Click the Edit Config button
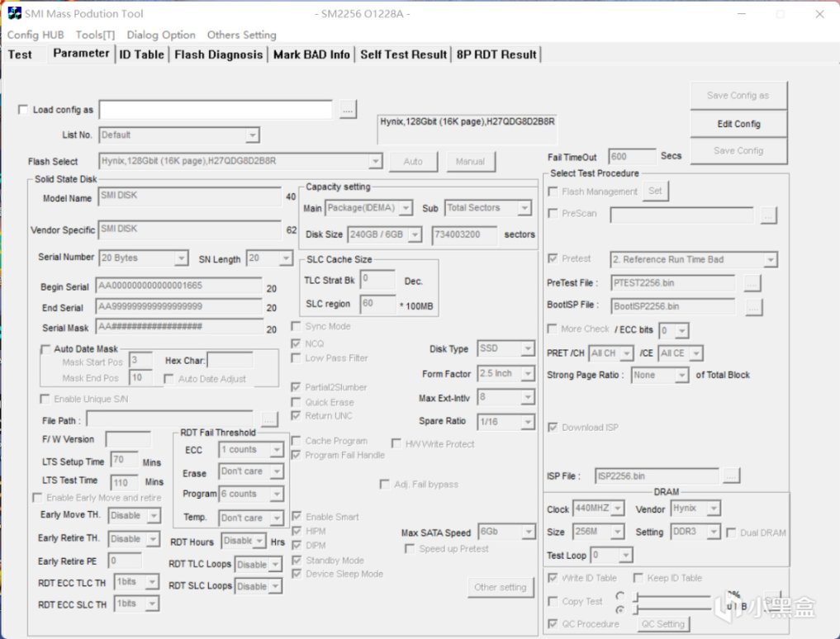 [x=738, y=124]
